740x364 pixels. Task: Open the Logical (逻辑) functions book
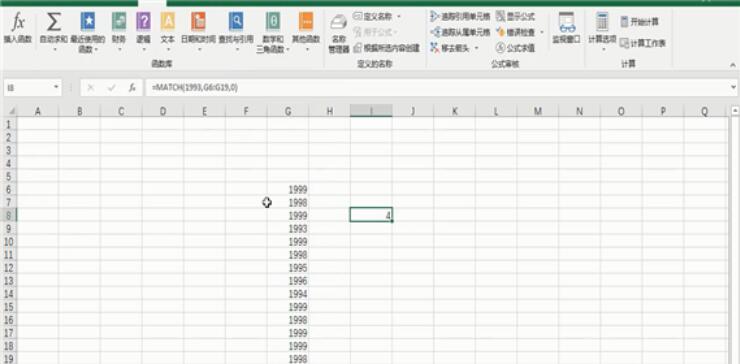click(143, 22)
